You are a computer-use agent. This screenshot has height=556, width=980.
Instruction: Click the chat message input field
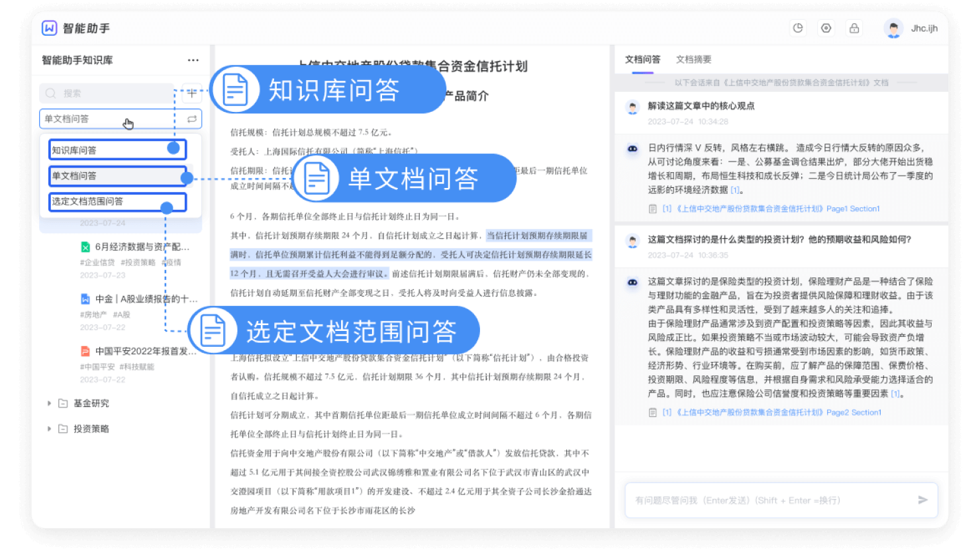point(761,500)
